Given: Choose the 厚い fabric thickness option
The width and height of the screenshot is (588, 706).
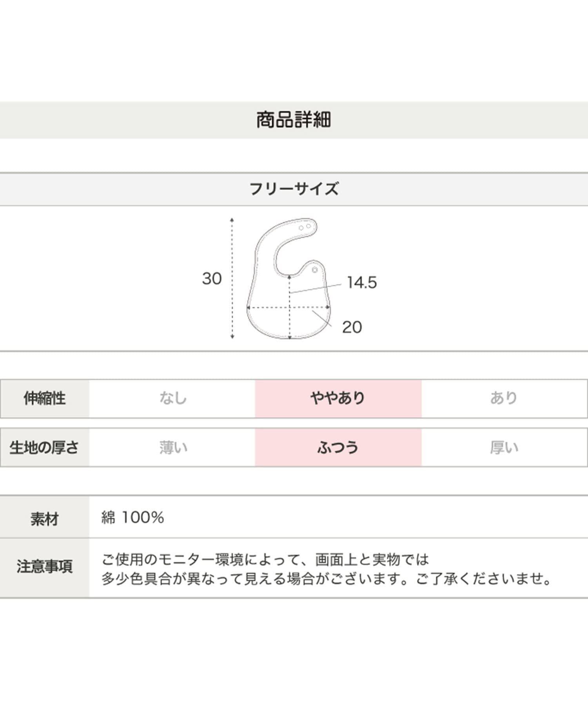Looking at the screenshot, I should [504, 448].
